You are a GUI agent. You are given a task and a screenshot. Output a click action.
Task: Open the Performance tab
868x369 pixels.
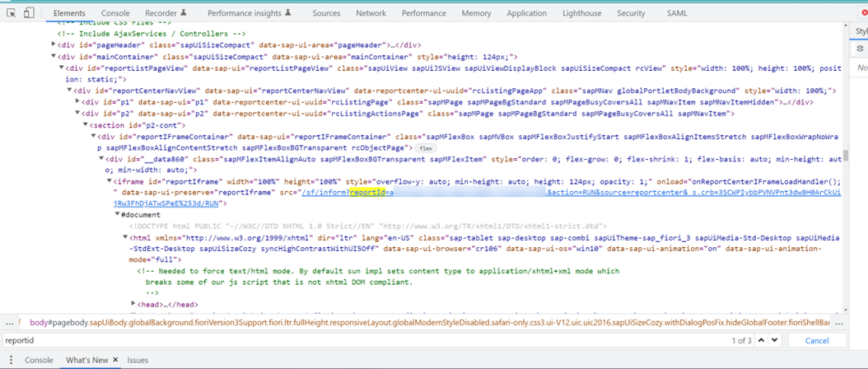[x=424, y=13]
